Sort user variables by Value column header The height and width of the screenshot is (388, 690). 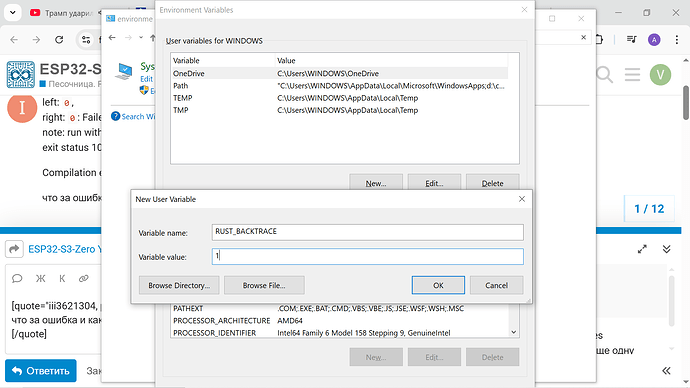tap(391, 60)
